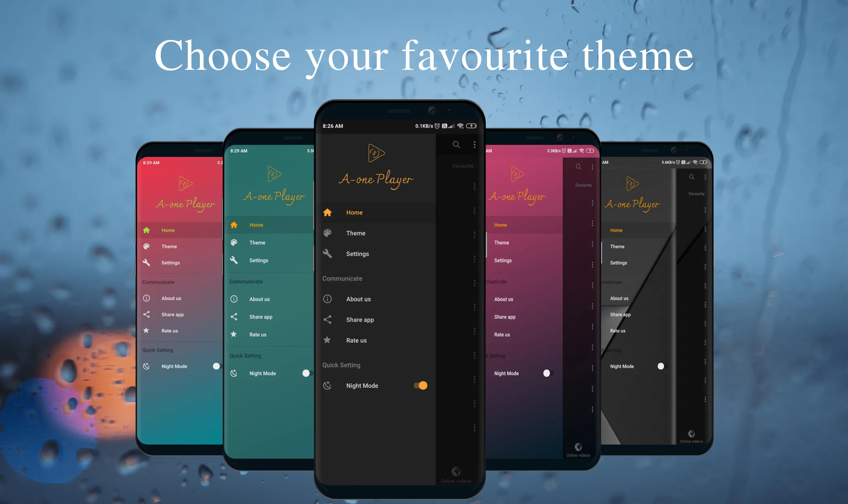The height and width of the screenshot is (504, 848).
Task: Select the Home tab item
Action: [x=354, y=212]
